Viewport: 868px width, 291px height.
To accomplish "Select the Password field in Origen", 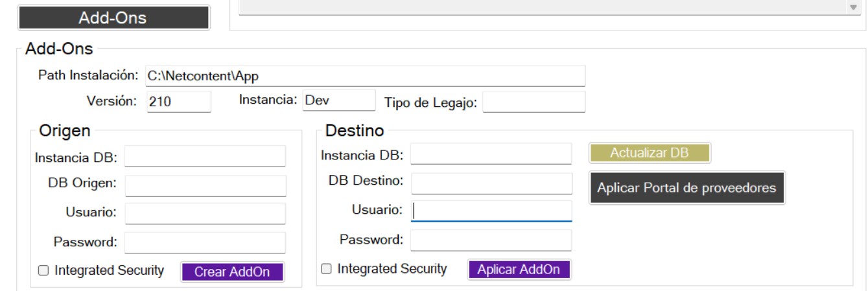I will click(205, 242).
